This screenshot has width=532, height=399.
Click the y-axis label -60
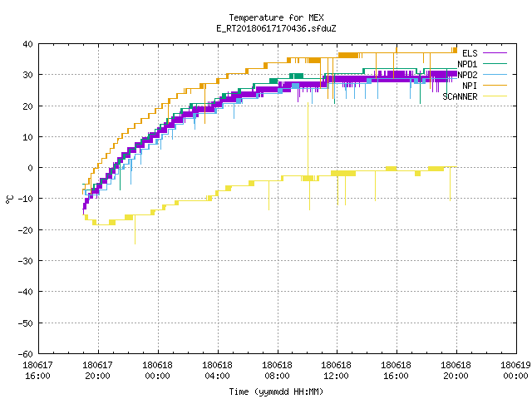[x=26, y=354]
